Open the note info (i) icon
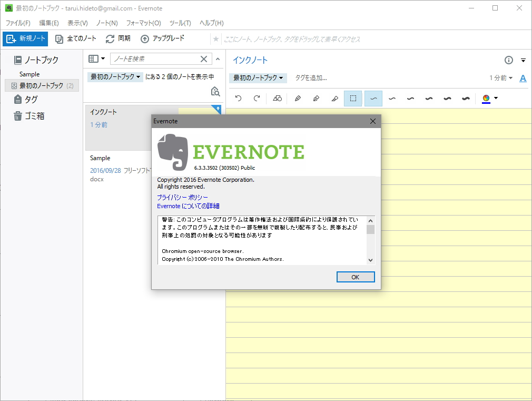 509,61
